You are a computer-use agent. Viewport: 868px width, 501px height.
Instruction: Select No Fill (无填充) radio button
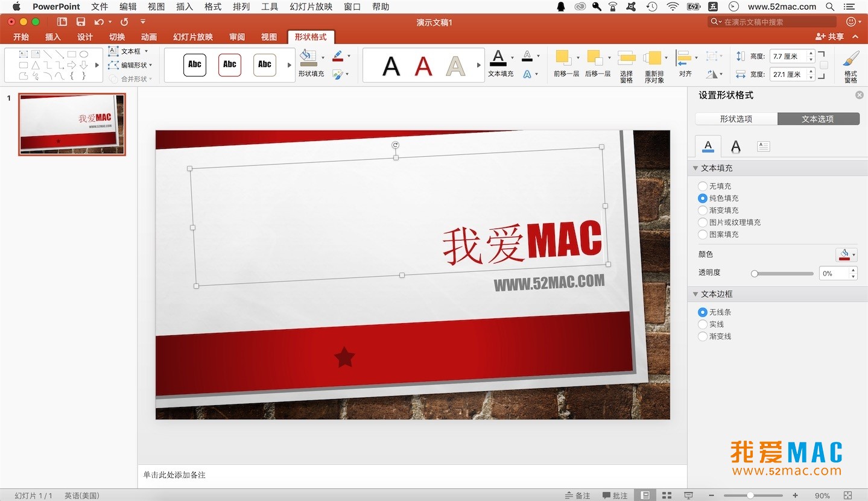tap(702, 186)
